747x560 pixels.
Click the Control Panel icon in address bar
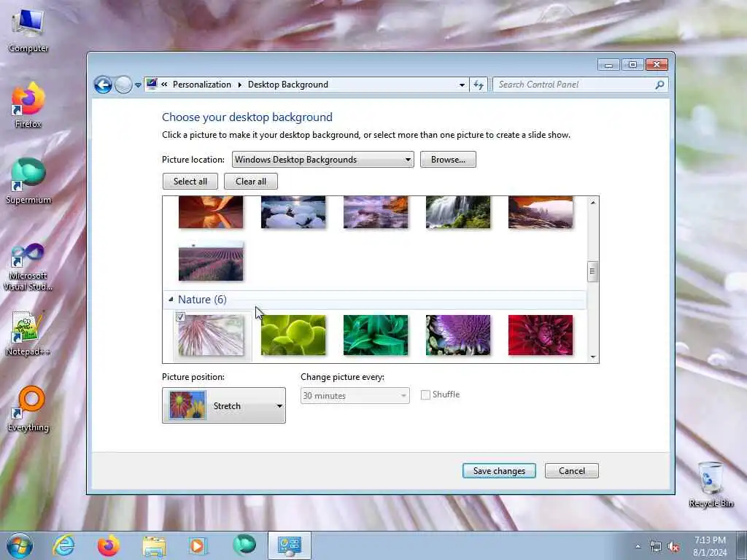point(152,85)
